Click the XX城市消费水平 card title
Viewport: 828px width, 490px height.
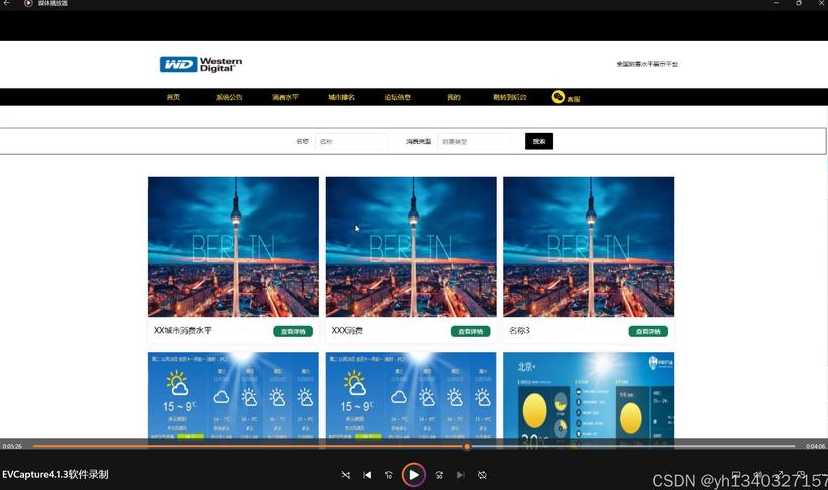(x=183, y=331)
